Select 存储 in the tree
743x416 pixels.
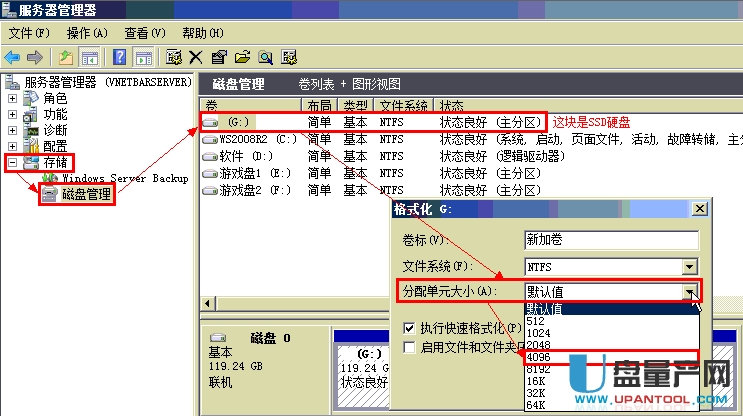coord(55,163)
